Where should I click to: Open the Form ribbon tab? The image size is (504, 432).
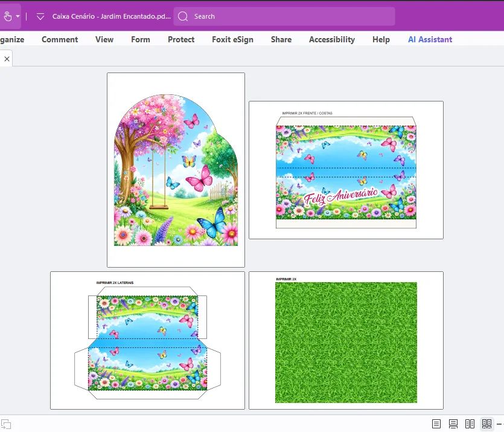(x=141, y=39)
